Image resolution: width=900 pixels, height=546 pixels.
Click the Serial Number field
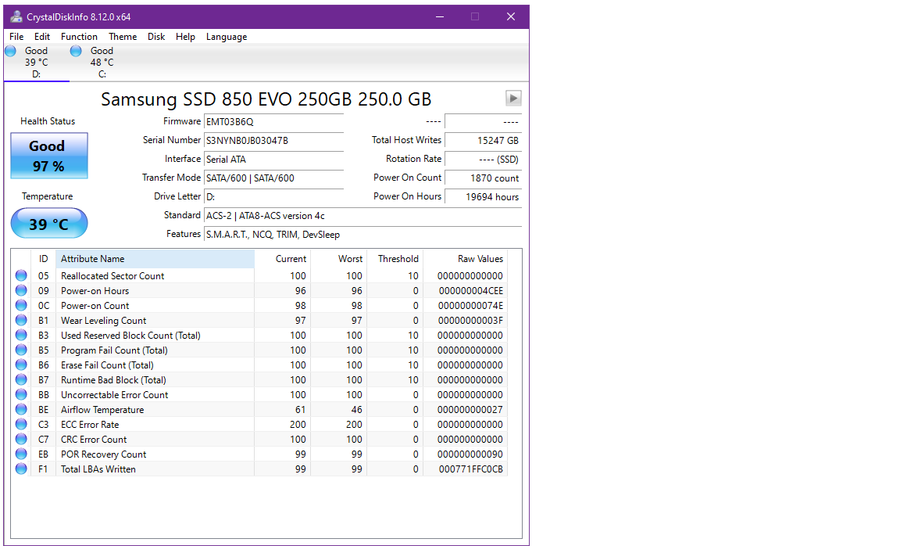(x=274, y=141)
